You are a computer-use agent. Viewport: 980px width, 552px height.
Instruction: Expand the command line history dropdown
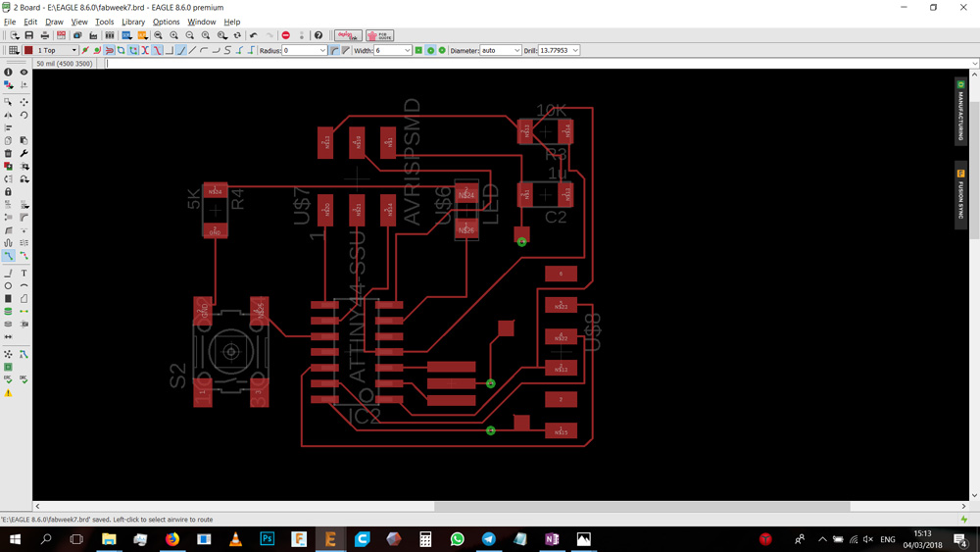pyautogui.click(x=974, y=63)
